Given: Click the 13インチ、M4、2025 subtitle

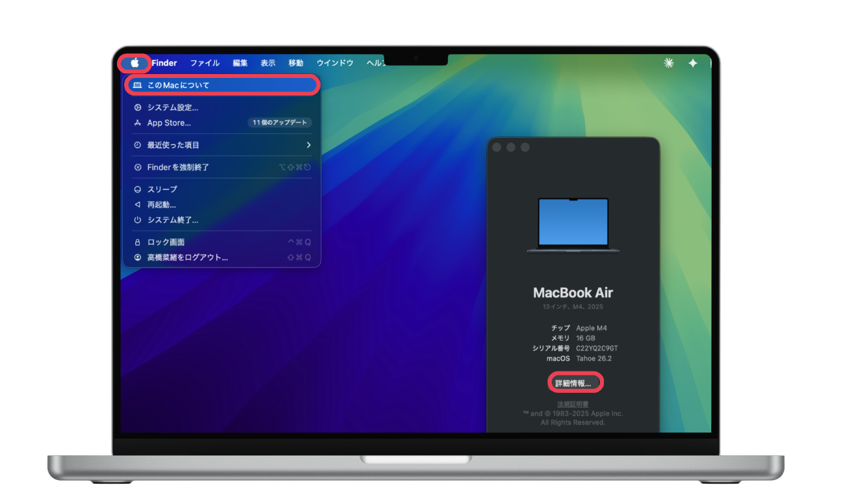Looking at the screenshot, I should point(573,307).
